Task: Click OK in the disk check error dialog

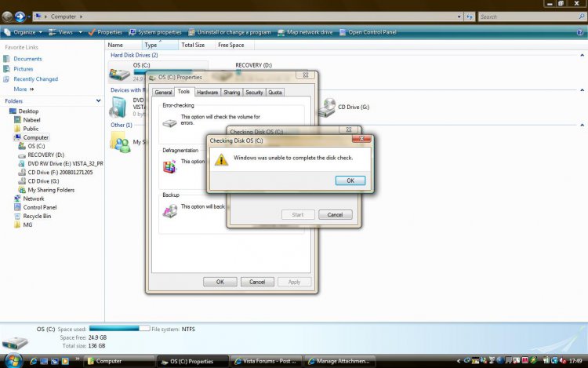Action: point(350,180)
